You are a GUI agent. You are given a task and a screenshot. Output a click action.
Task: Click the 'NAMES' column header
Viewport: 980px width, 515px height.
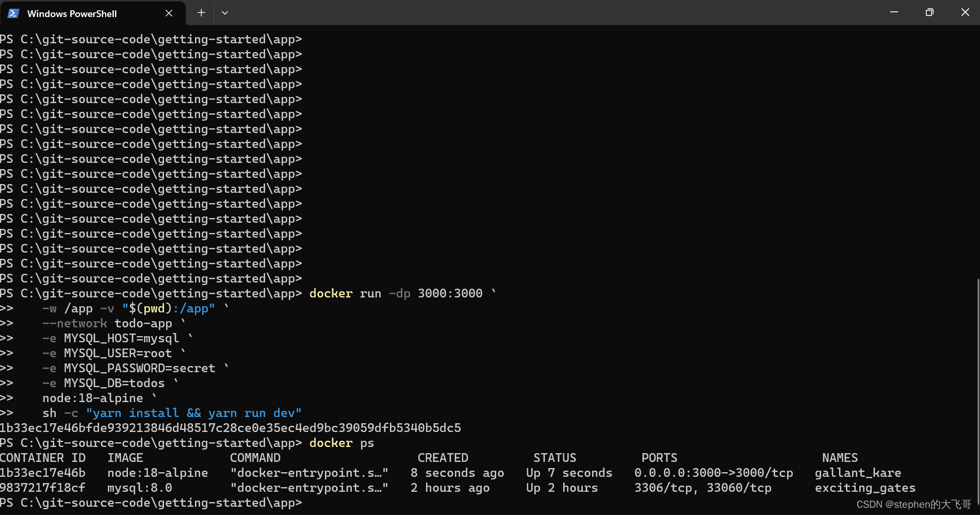[840, 458]
